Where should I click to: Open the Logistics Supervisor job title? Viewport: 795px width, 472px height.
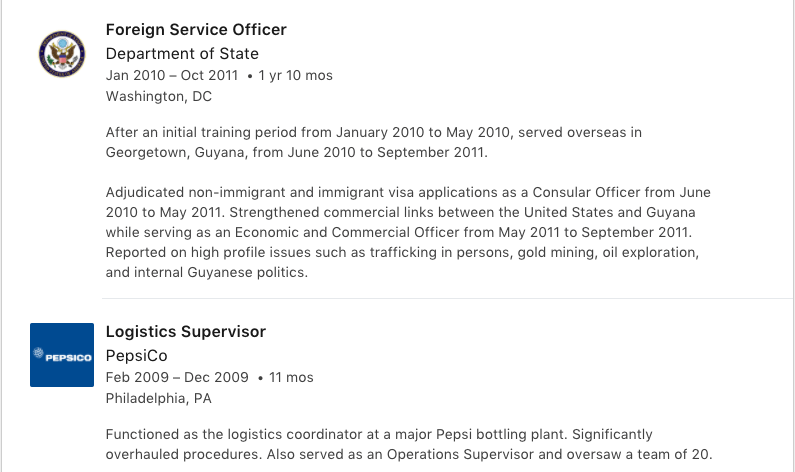click(186, 332)
